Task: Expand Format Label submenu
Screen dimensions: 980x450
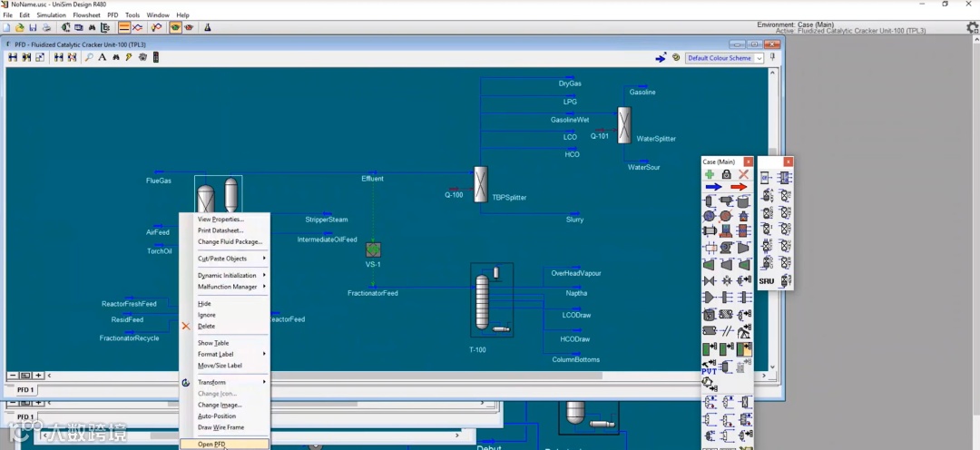Action: [x=224, y=355]
